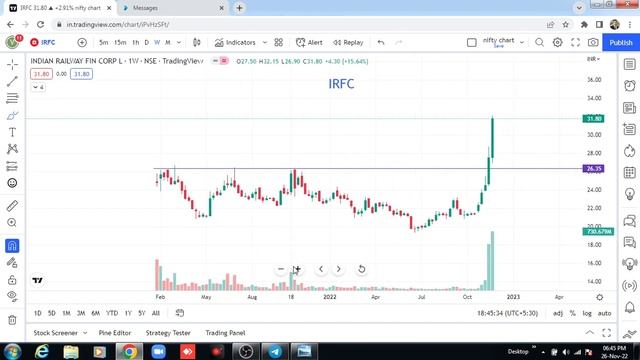Viewport: 640px width, 360px height.
Task: Open the notifications bell icon
Action: click(629, 307)
